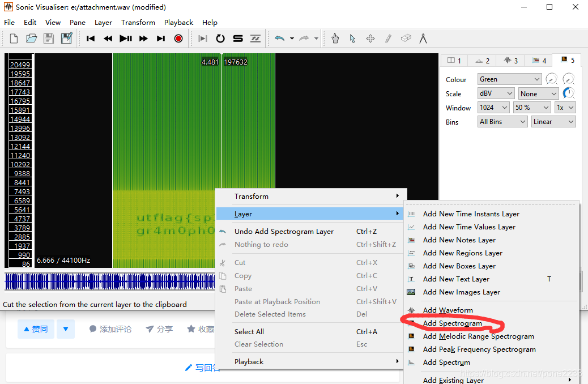Click the waveform overview strip below spectrogram
Screen dimensions: 588x384
click(x=109, y=281)
